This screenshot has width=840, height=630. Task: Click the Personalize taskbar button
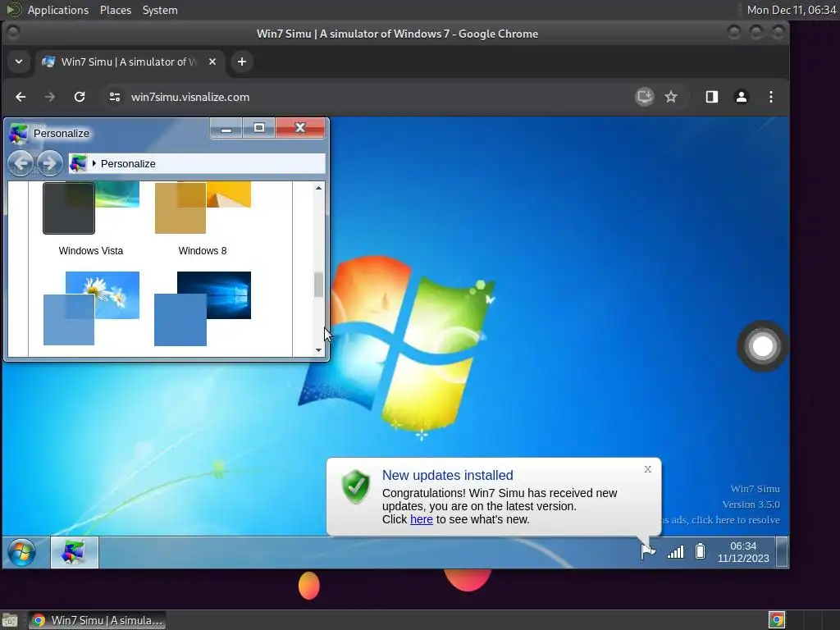tap(75, 552)
